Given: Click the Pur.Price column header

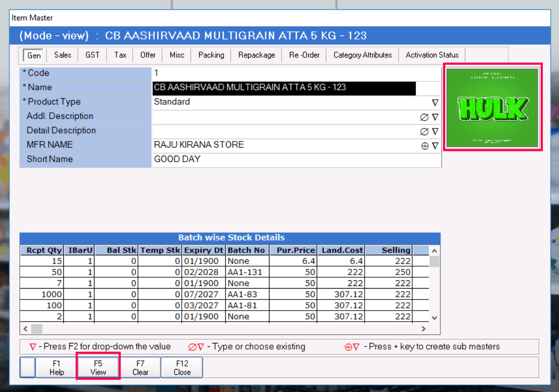Looking at the screenshot, I should 293,251.
